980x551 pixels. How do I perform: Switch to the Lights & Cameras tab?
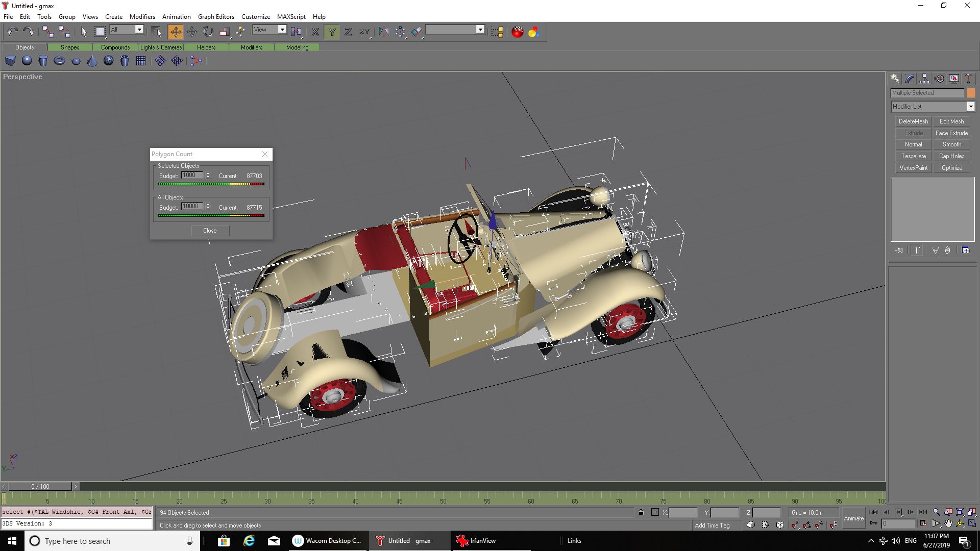[161, 47]
